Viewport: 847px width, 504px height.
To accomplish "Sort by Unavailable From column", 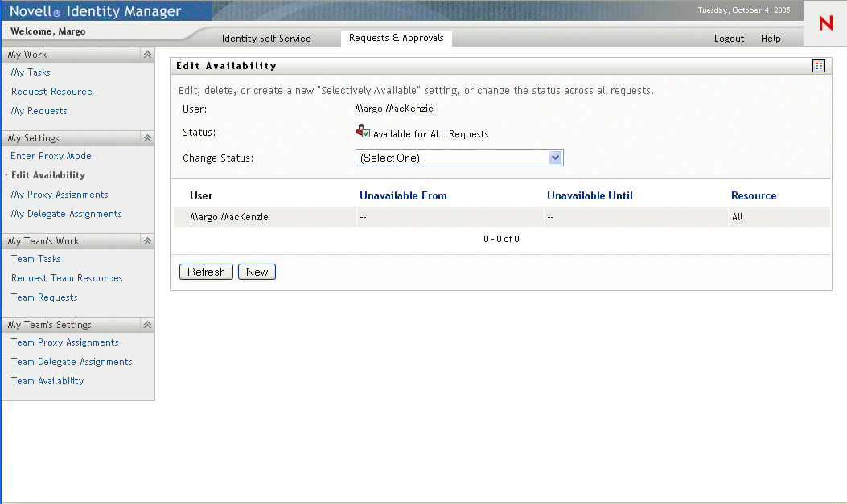I will tap(403, 196).
